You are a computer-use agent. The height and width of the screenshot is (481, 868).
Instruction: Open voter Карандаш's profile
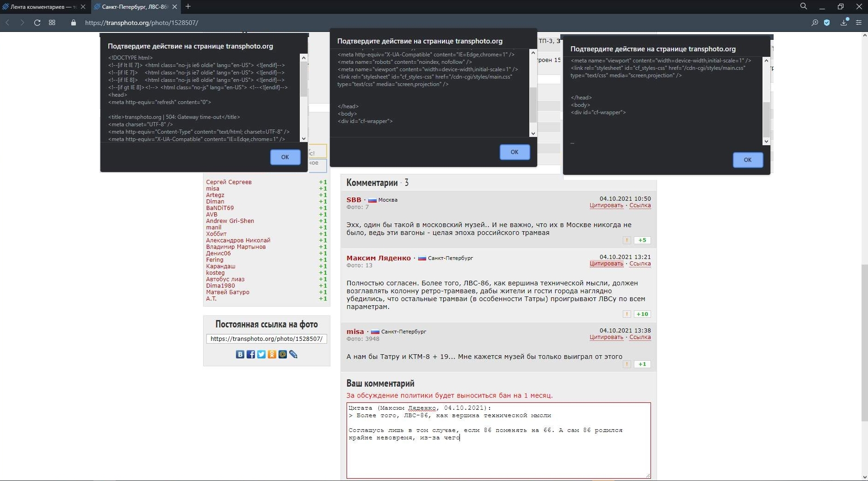(x=221, y=266)
